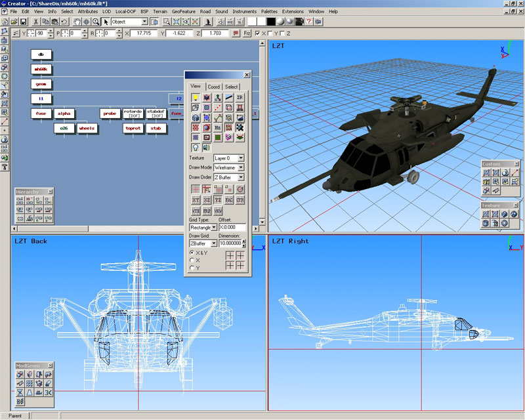The width and height of the screenshot is (525, 420).
Task: Switch to the Coord tab
Action: point(214,87)
